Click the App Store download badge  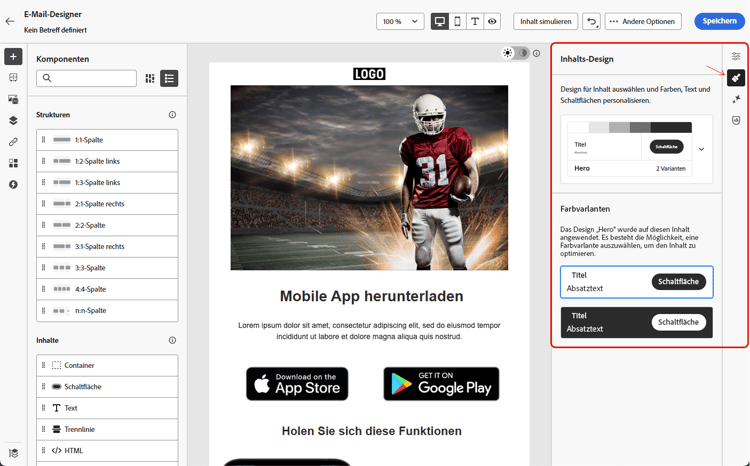pos(297,384)
